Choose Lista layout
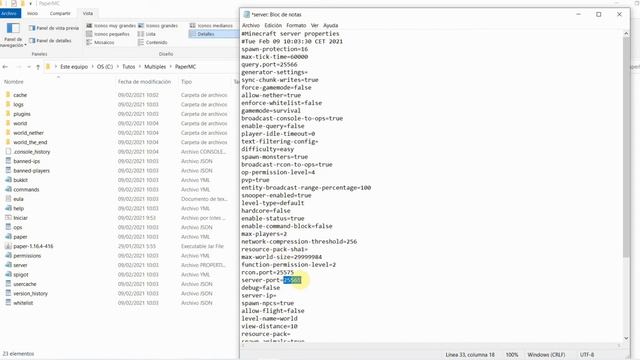The height and width of the screenshot is (360, 640). coord(147,34)
